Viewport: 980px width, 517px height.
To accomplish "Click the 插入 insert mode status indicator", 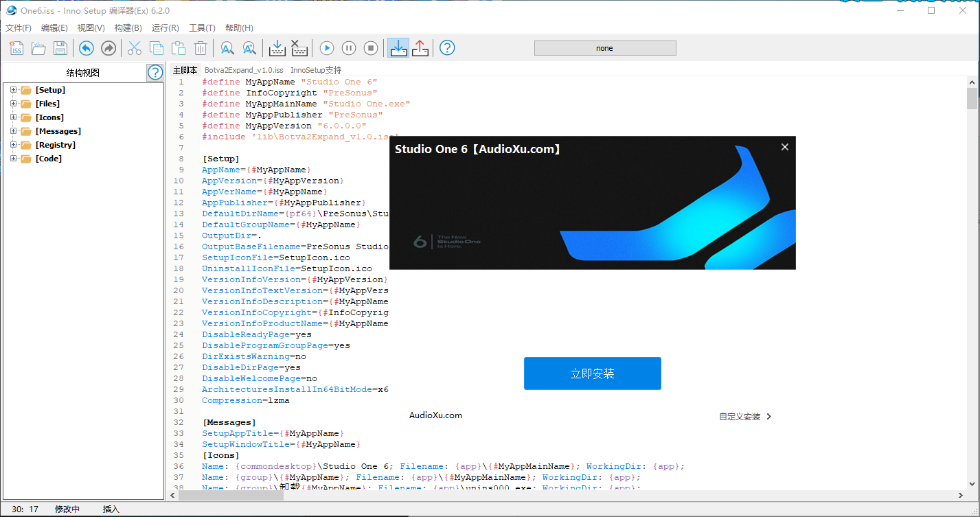I will [111, 509].
